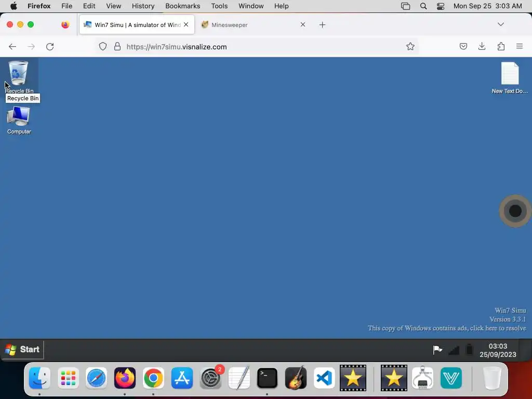Open the Firefox extensions button
The height and width of the screenshot is (399, 532).
[x=501, y=46]
